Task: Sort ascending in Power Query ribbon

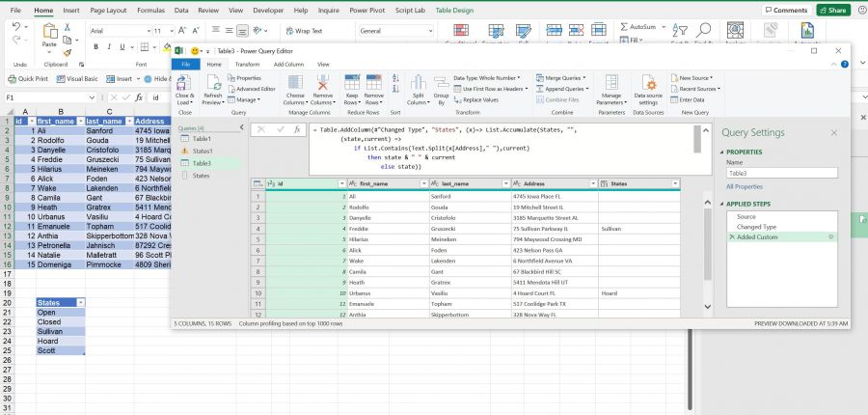Action: point(395,78)
